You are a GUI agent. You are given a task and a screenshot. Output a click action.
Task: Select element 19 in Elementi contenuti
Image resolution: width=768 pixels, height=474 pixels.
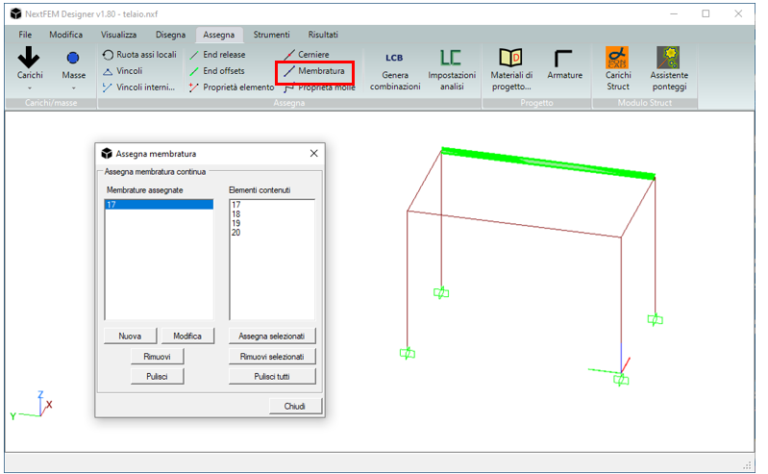237,223
